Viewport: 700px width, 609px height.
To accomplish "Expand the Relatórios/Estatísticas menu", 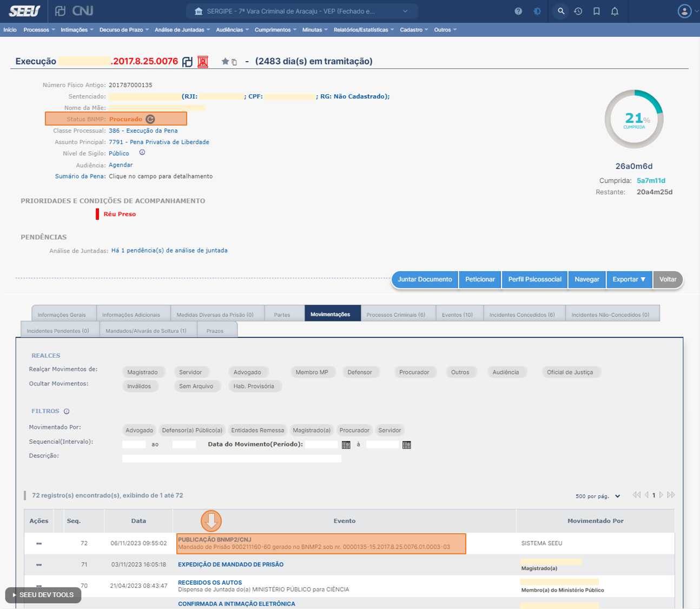I will click(x=364, y=30).
